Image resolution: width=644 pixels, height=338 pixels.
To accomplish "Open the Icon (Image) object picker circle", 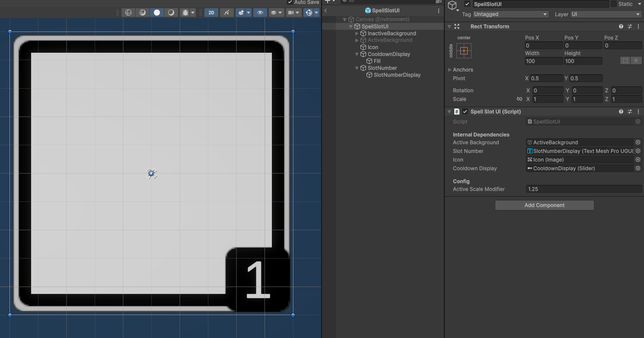I will click(638, 159).
